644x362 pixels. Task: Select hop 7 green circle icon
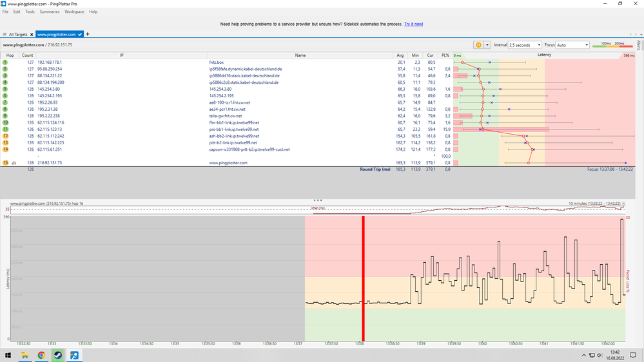5,102
